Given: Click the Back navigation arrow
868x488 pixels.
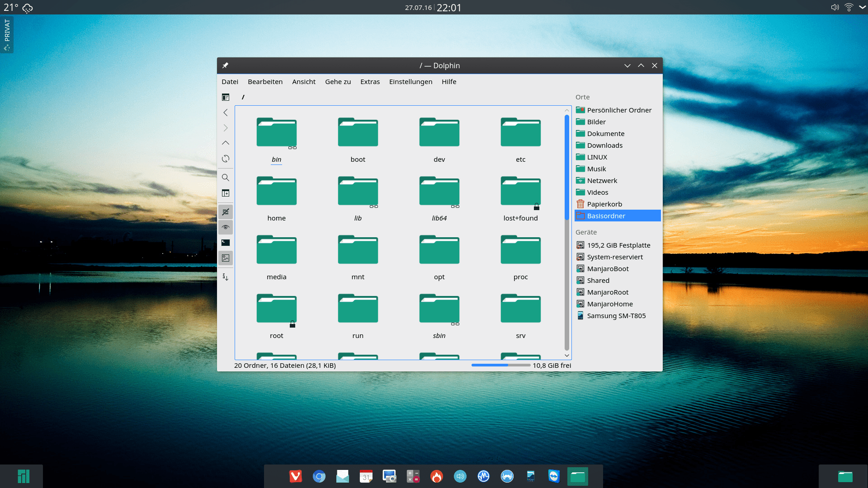Looking at the screenshot, I should pos(226,113).
